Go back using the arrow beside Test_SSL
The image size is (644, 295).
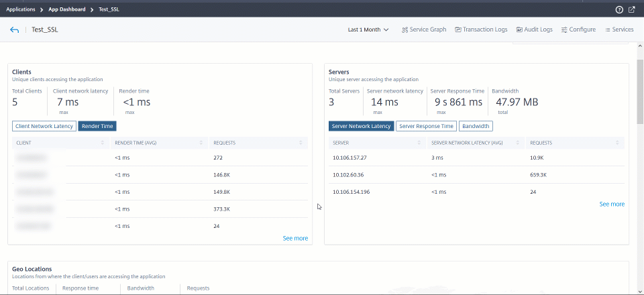(14, 29)
